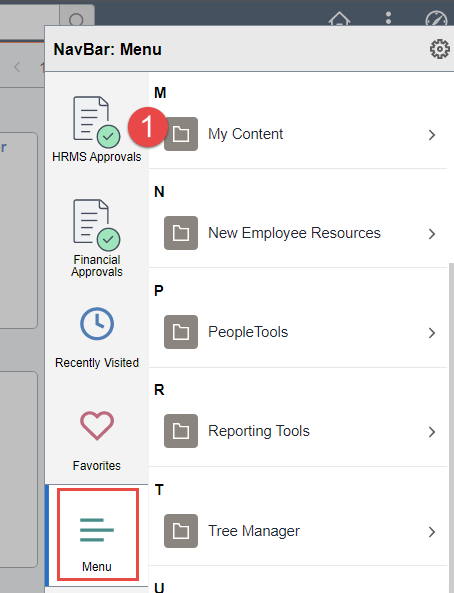
Task: Click the menu list vertical scrollbar
Action: [x=451, y=427]
